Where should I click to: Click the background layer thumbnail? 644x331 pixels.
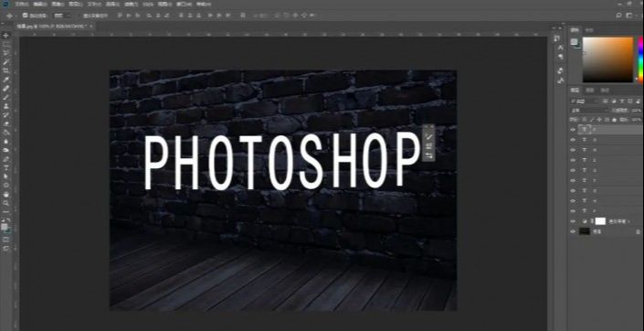[x=585, y=231]
